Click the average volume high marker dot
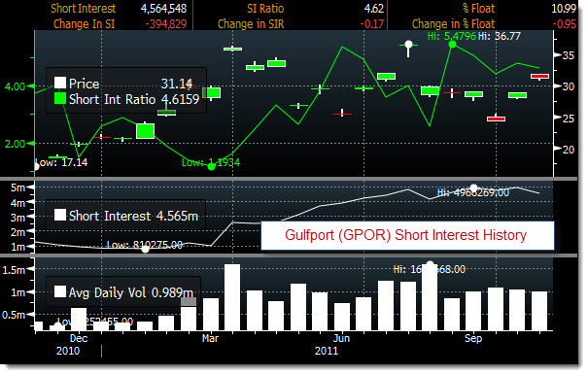This screenshot has width=588, height=374. pyautogui.click(x=431, y=264)
